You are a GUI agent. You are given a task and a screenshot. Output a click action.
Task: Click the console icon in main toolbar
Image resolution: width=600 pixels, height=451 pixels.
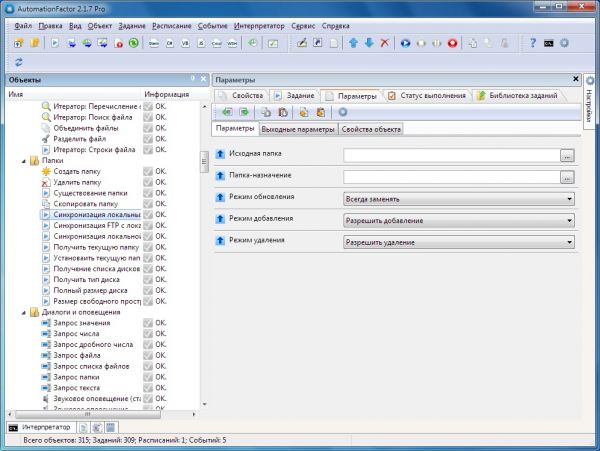(x=548, y=43)
